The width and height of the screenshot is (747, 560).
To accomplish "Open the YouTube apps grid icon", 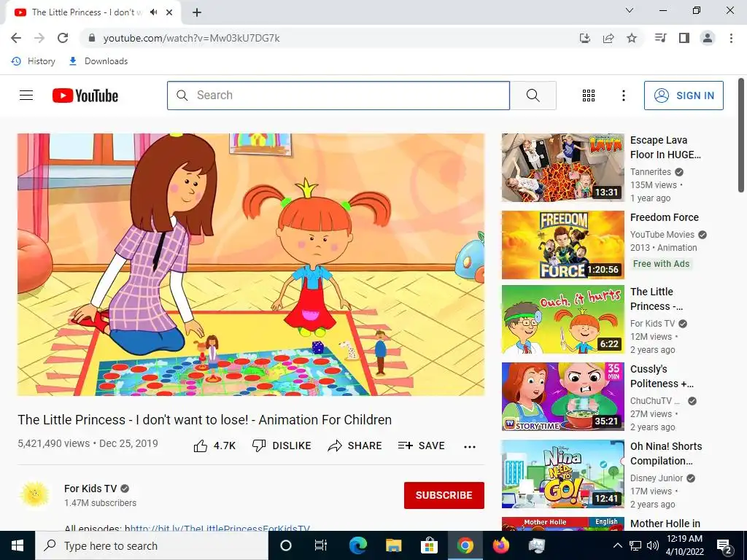I will [589, 96].
